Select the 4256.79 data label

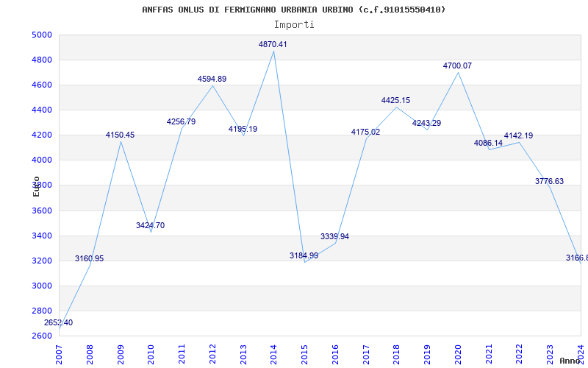click(x=181, y=121)
